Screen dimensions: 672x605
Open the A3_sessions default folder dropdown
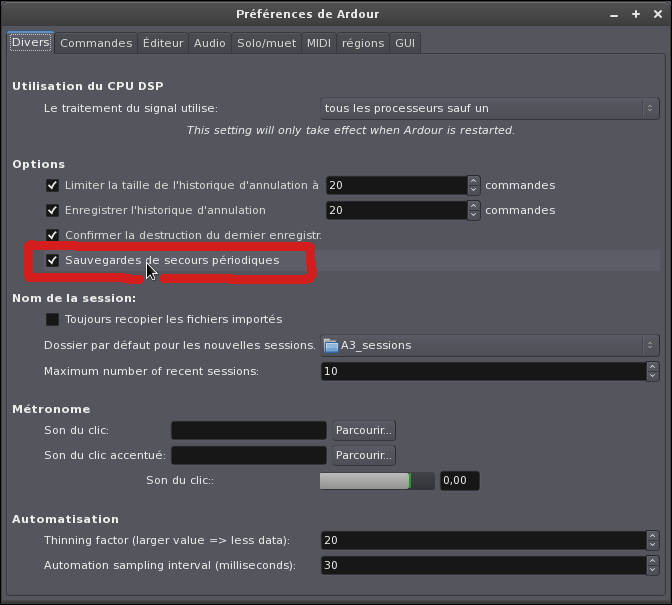click(x=489, y=345)
